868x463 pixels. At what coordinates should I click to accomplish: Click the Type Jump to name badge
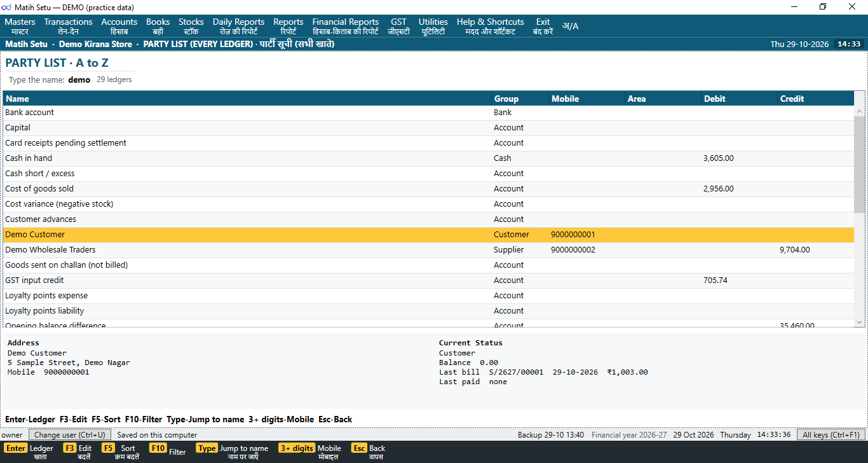click(232, 452)
